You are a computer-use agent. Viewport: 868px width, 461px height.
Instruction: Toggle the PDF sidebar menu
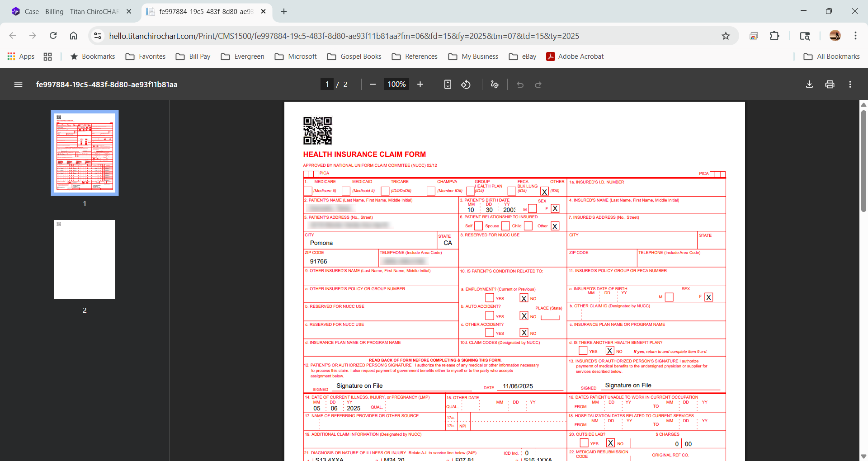(x=18, y=85)
